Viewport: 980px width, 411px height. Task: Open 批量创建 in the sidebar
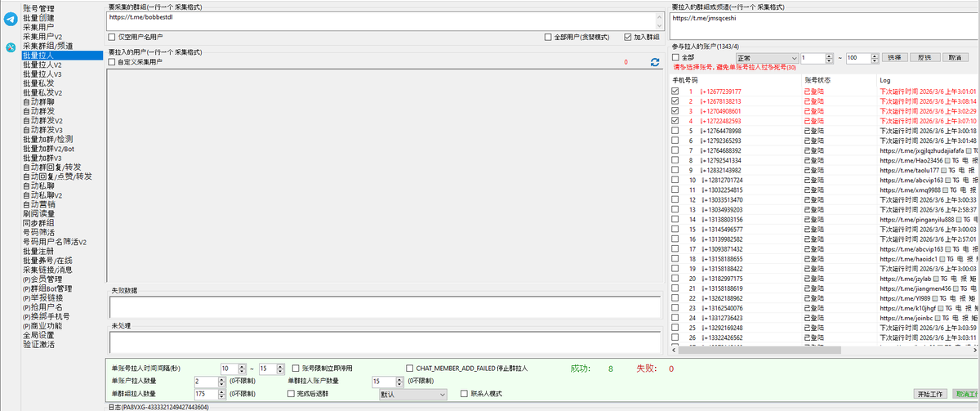point(38,18)
